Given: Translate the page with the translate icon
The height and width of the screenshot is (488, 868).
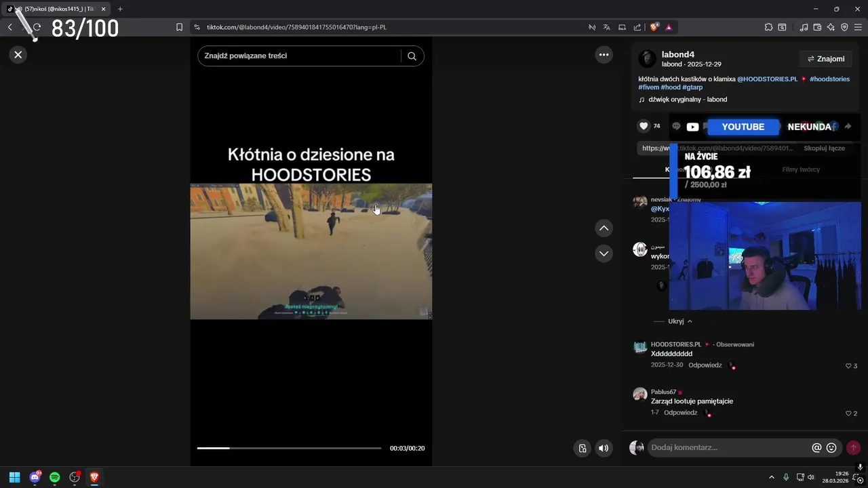Looking at the screenshot, I should point(607,27).
